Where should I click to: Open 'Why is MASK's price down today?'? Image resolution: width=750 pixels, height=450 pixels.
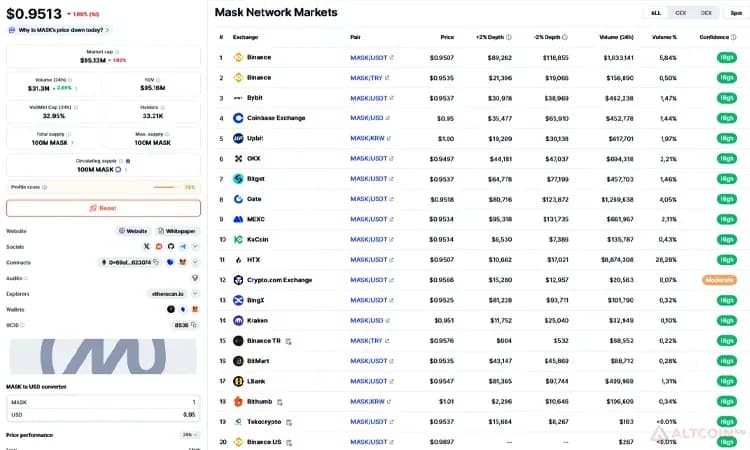[61, 30]
